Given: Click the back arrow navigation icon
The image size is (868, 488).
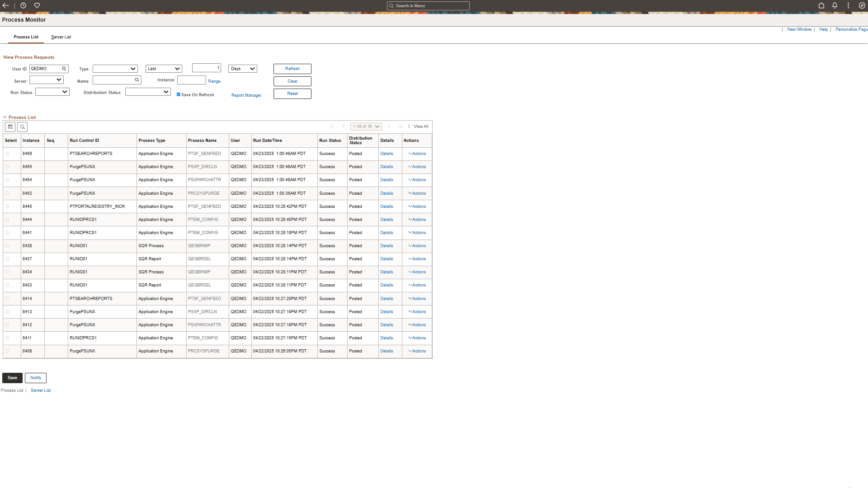Looking at the screenshot, I should tap(5, 5).
